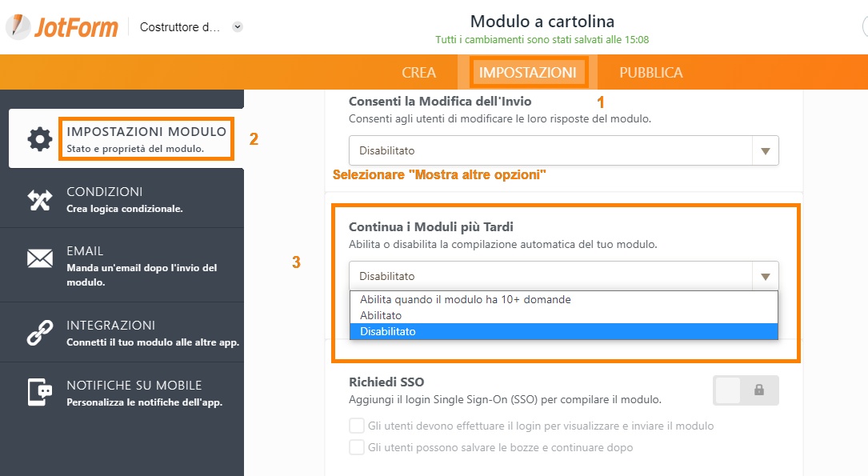Collapse the Continua i Moduli più Tardi dropdown arrow

[x=766, y=276]
